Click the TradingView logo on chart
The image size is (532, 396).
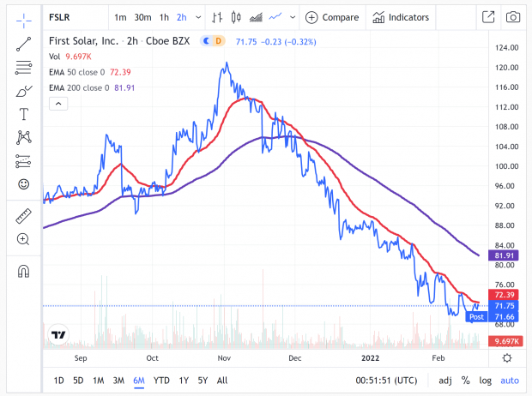(x=58, y=335)
